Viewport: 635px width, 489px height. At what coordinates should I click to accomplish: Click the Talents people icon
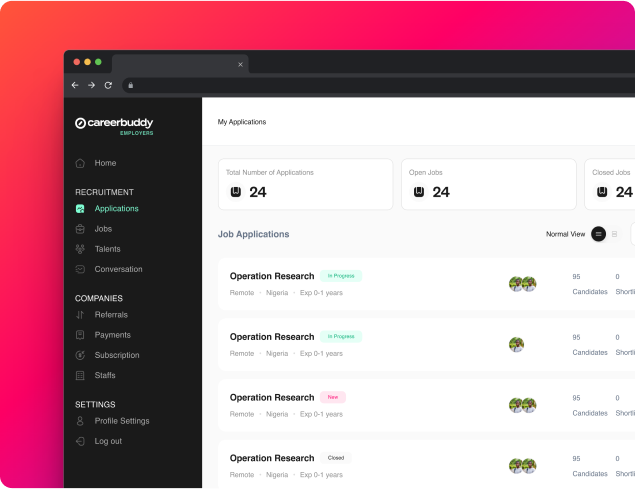(80, 249)
